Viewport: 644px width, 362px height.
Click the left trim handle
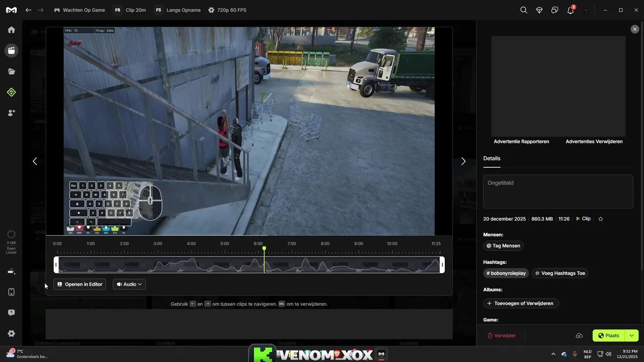tap(56, 265)
